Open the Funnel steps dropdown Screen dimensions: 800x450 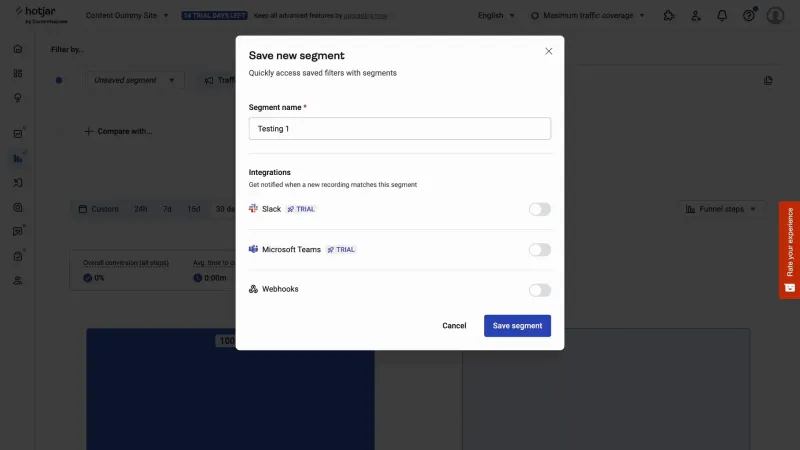point(721,209)
